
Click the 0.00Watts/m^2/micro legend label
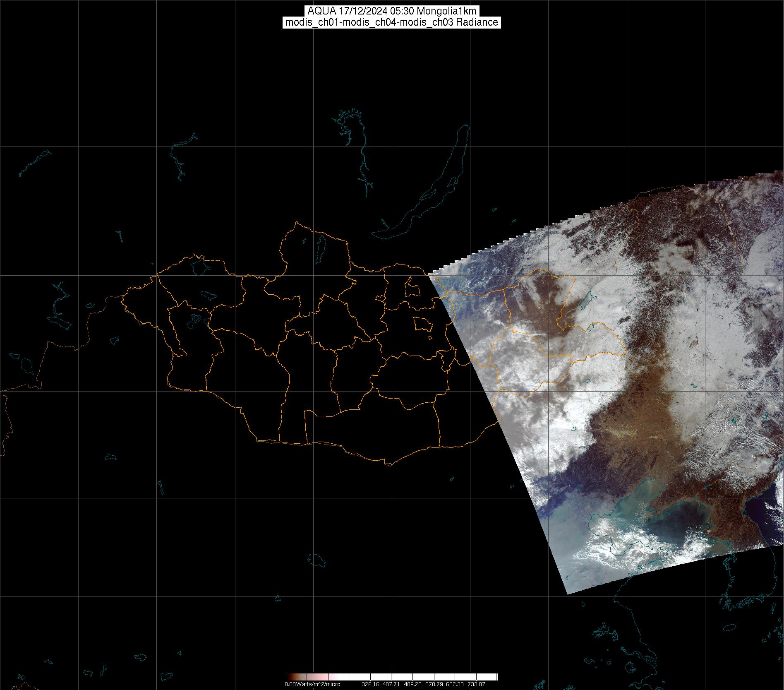click(x=312, y=685)
